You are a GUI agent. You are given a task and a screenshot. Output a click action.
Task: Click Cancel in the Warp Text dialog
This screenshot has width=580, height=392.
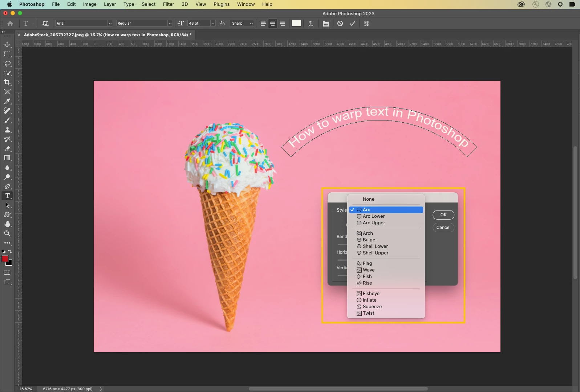tap(443, 228)
